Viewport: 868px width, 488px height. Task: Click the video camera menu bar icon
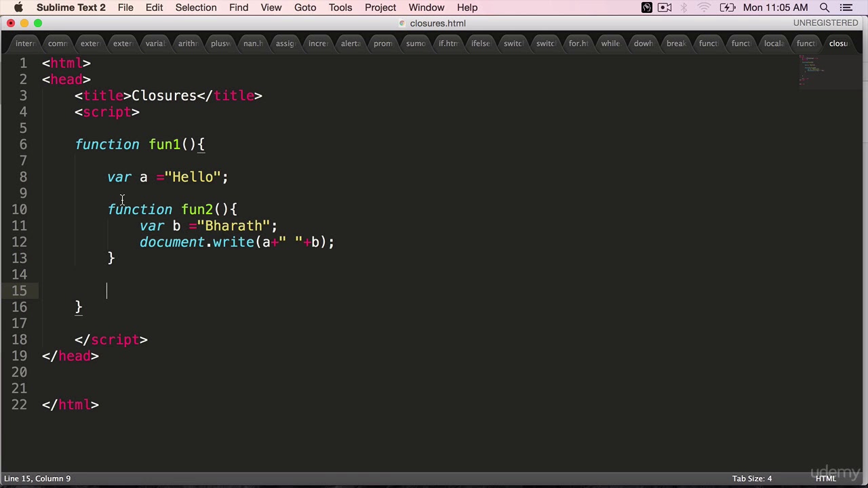coord(665,7)
